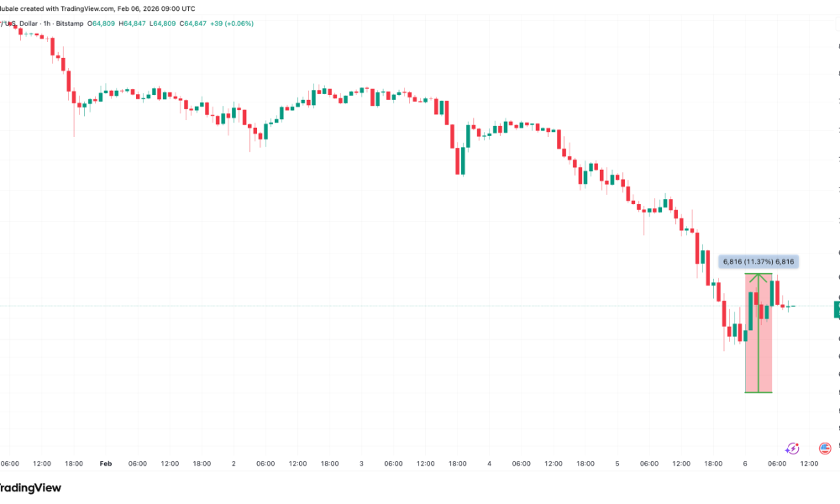The height and width of the screenshot is (504, 840).
Task: Toggle the price measurement tooltip showing 6,816
Action: [x=760, y=262]
